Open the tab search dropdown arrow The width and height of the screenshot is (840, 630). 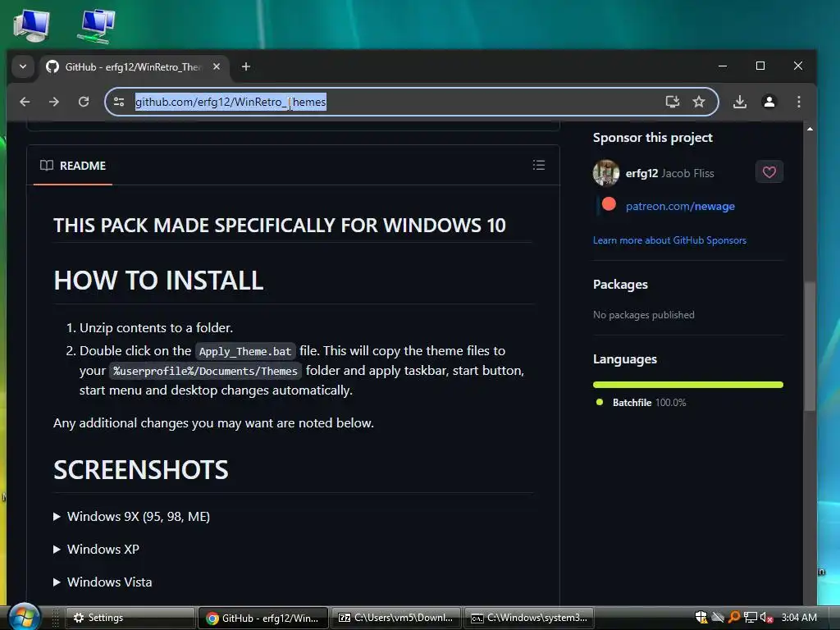23,67
